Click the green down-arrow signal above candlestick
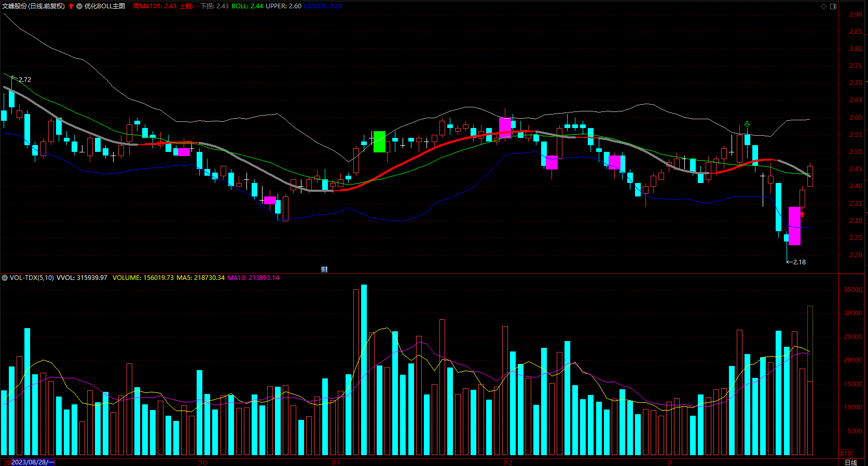Screen dimensions: 868x466 [747, 124]
